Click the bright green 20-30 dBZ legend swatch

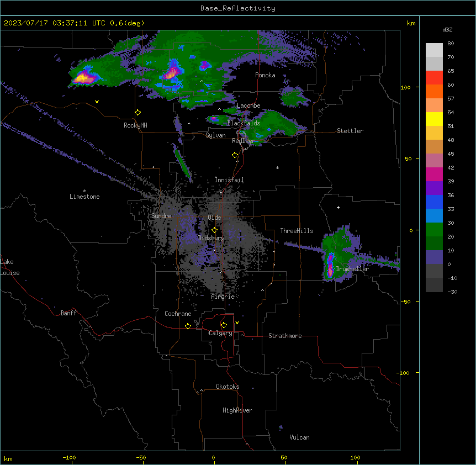pos(434,230)
